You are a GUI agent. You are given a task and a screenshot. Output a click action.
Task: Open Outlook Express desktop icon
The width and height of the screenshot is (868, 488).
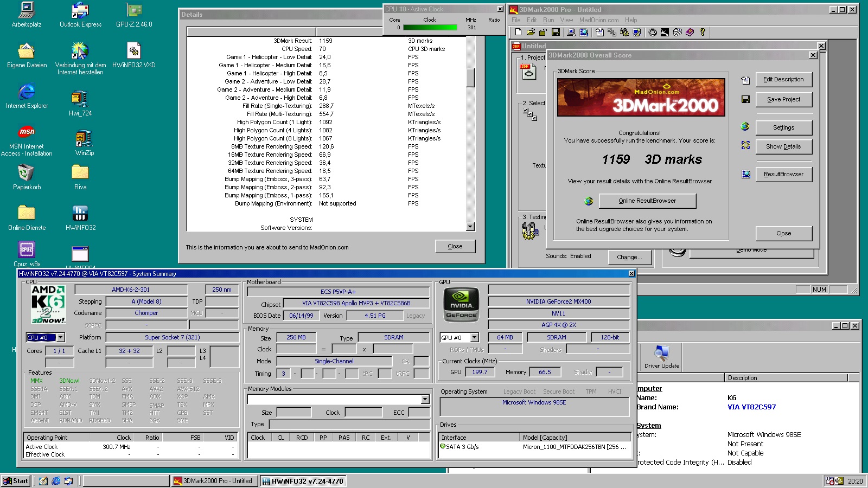pyautogui.click(x=80, y=15)
